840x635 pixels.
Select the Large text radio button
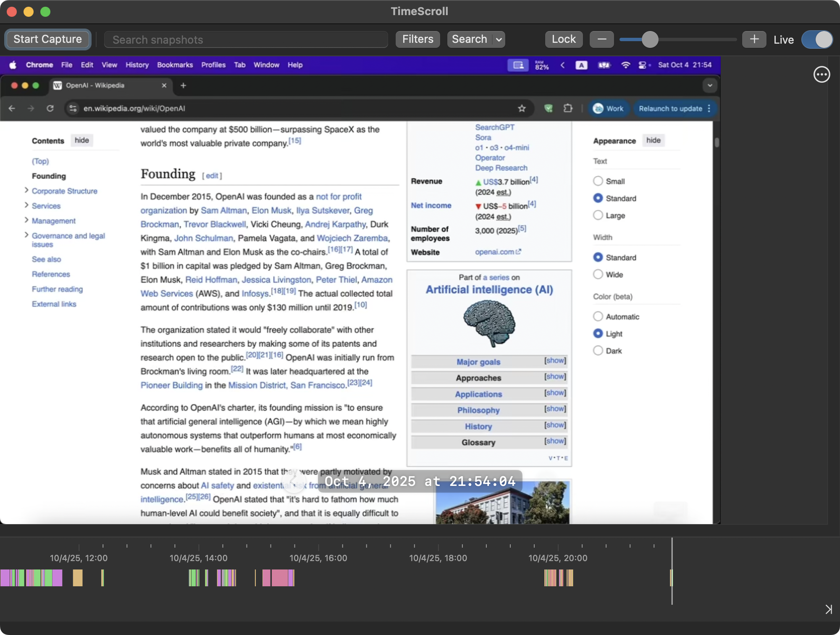click(x=598, y=215)
